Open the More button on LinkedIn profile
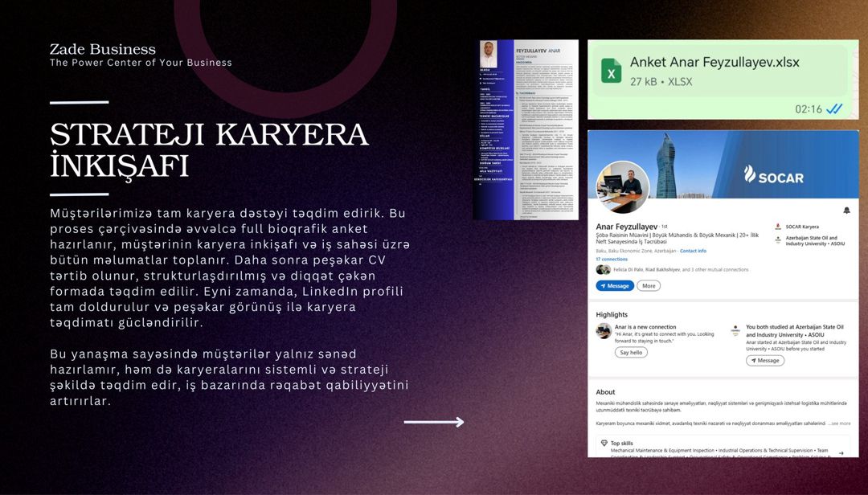Image resolution: width=868 pixels, height=495 pixels. click(x=649, y=286)
